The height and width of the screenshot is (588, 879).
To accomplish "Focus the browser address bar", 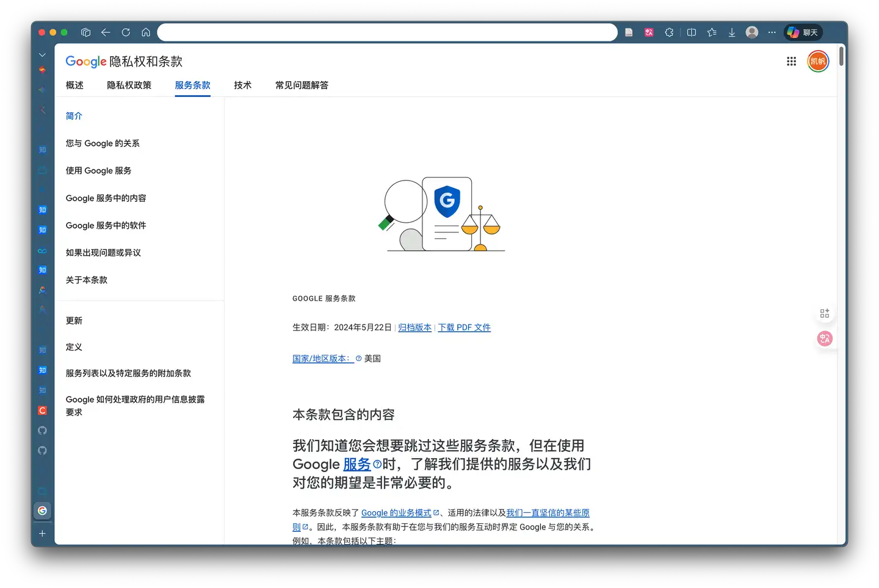I will click(x=387, y=32).
